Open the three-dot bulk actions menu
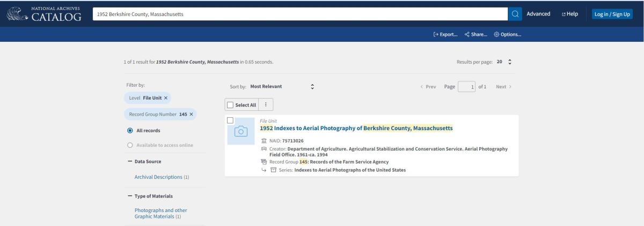 [x=267, y=104]
